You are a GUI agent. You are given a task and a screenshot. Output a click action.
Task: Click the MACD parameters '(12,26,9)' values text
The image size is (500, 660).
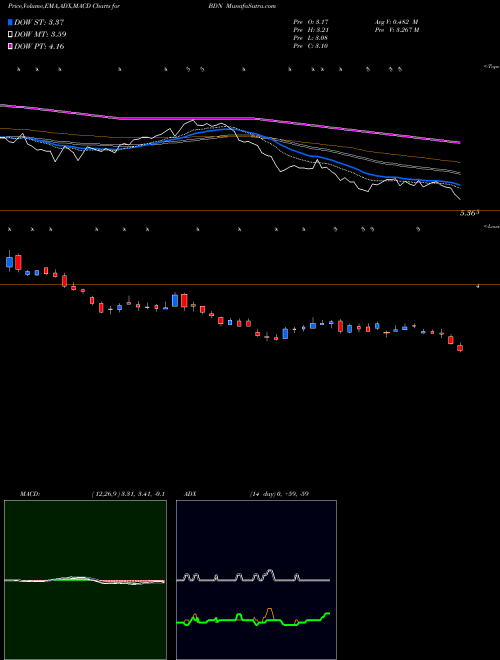click(x=128, y=494)
